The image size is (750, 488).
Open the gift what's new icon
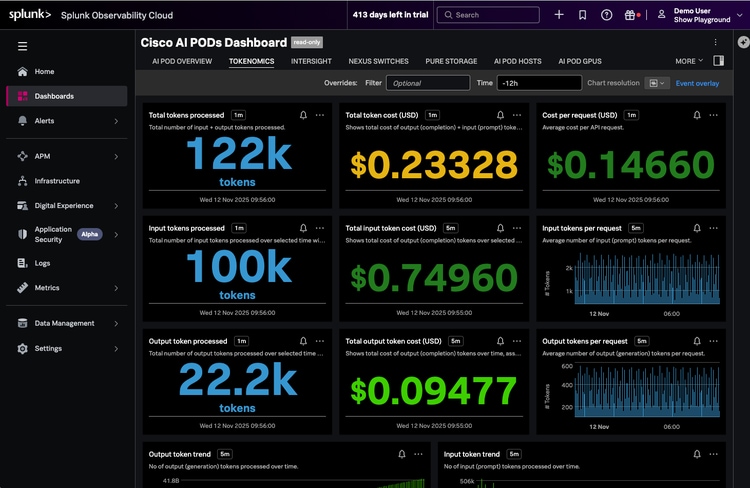click(x=632, y=15)
